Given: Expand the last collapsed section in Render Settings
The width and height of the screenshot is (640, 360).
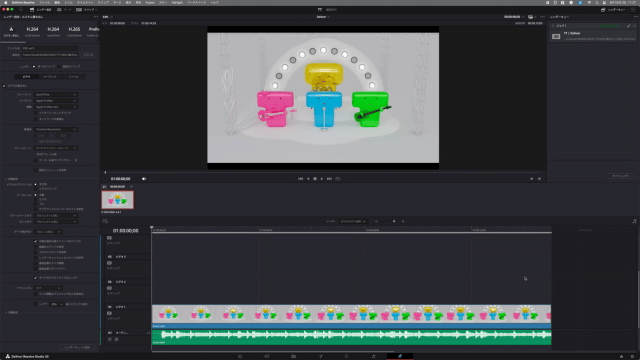Looking at the screenshot, I should 6,312.
